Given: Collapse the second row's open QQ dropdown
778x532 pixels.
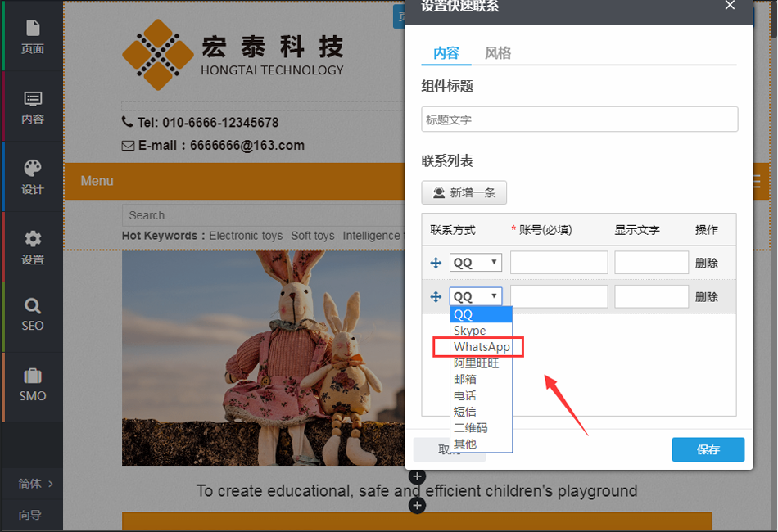Looking at the screenshot, I should pos(476,296).
